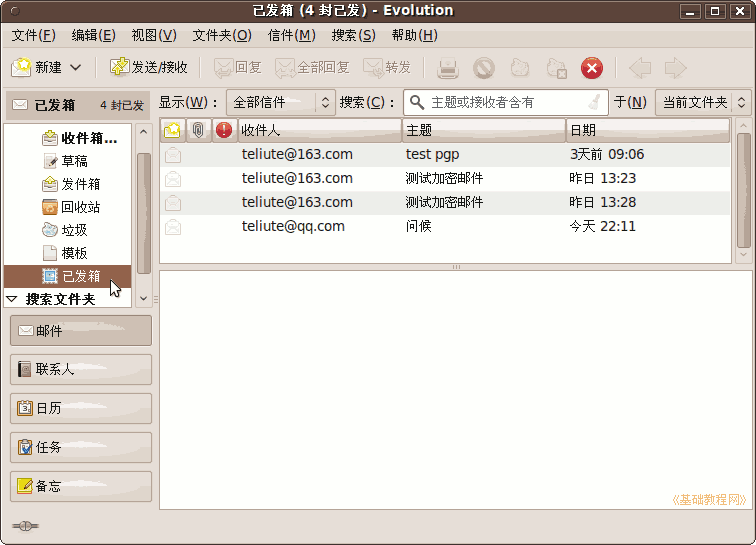756x545 pixels.
Task: Select the 已发箱 sent folder
Action: click(x=68, y=276)
